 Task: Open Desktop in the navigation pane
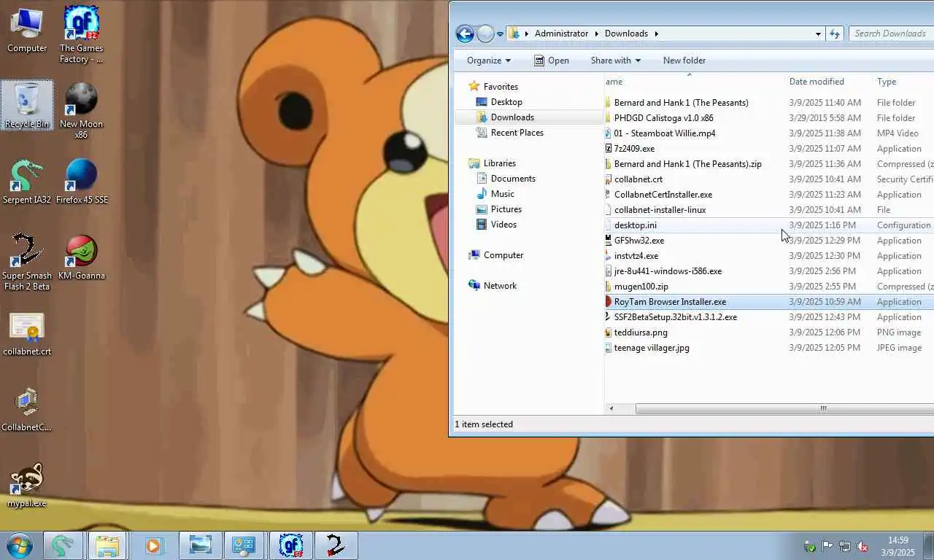(x=506, y=102)
